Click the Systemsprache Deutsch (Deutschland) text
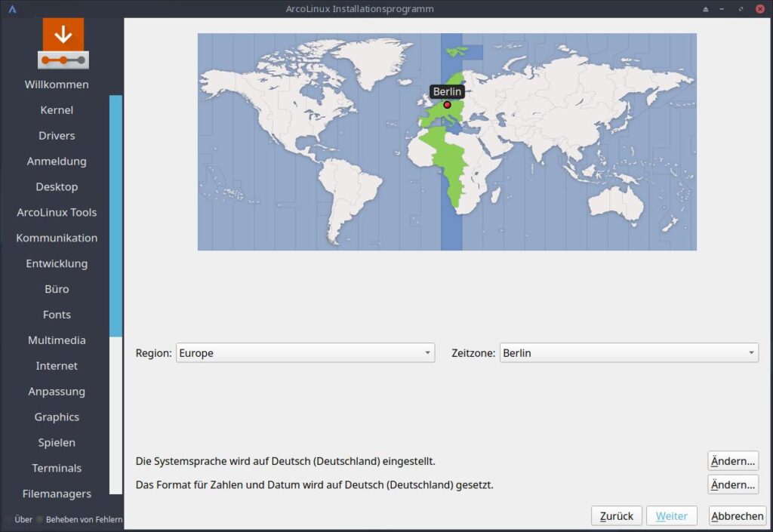773x532 pixels. point(285,461)
